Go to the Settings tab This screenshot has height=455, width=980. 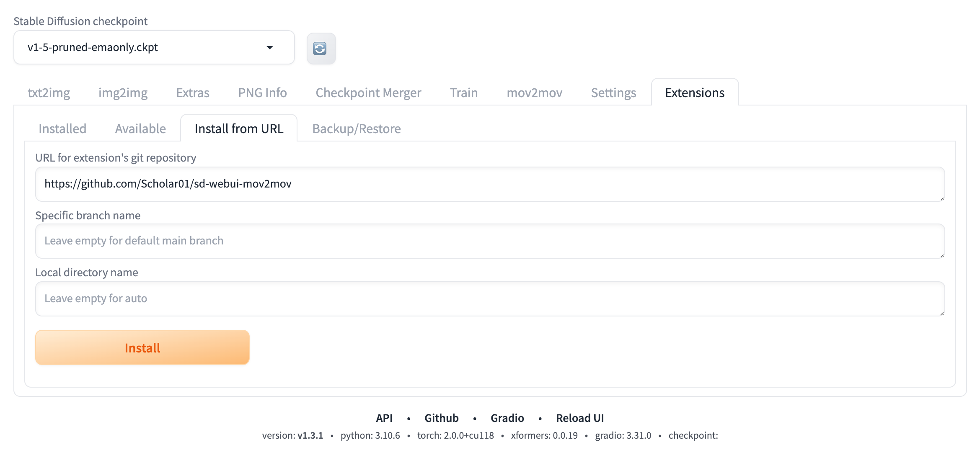[x=613, y=93]
